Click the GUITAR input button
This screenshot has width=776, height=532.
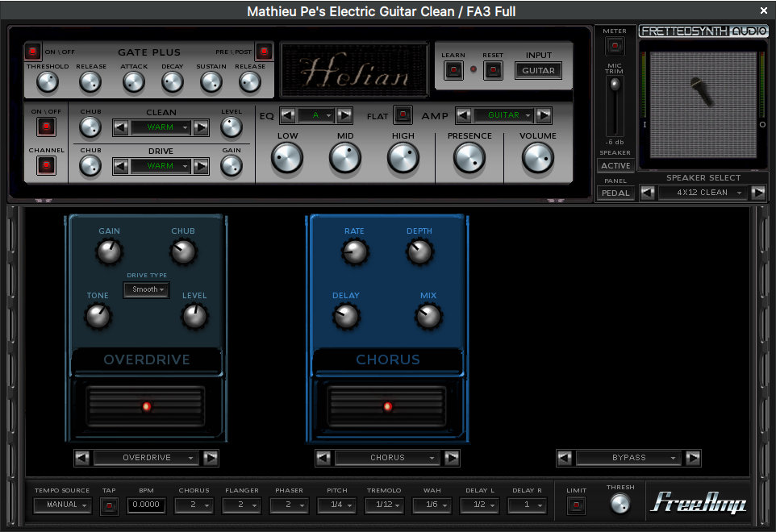539,71
